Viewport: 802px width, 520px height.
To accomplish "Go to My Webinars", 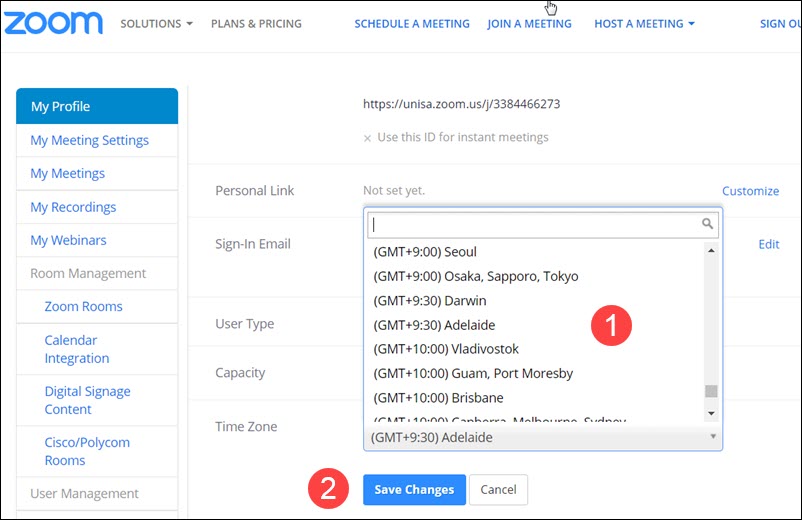I will [68, 240].
